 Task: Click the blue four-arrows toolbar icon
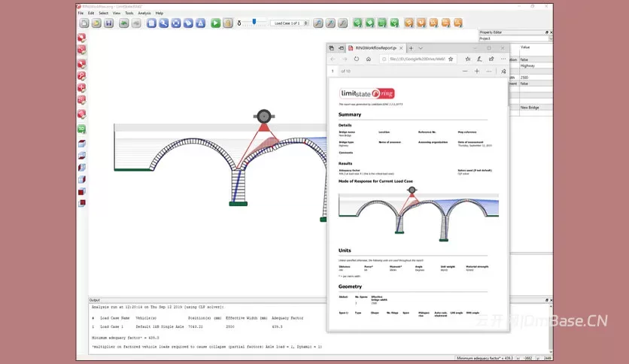coord(176,23)
